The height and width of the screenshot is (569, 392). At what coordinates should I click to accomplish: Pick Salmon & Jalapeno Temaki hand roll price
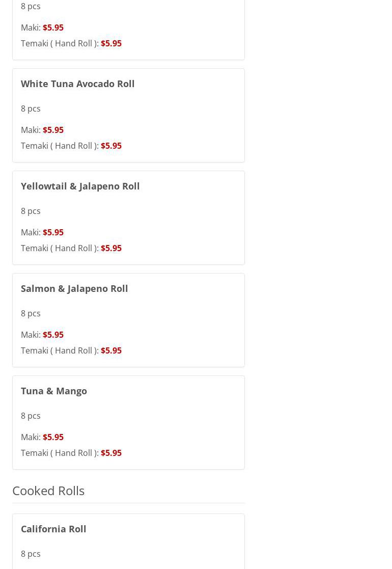[111, 350]
